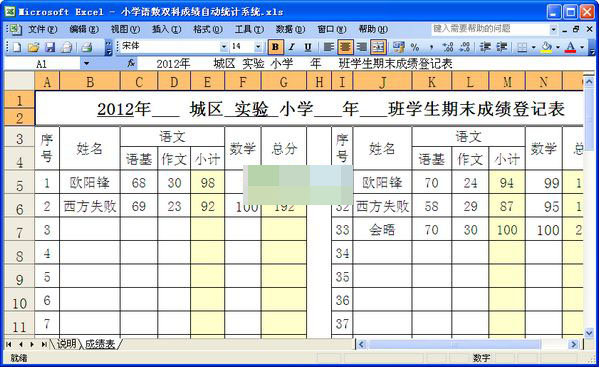
Task: Apply red font color
Action: 570,47
